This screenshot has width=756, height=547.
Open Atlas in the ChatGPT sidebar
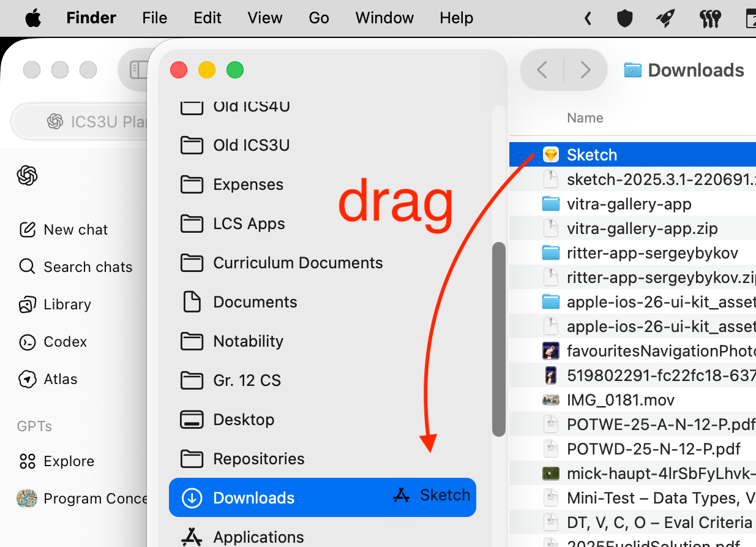[x=60, y=379]
